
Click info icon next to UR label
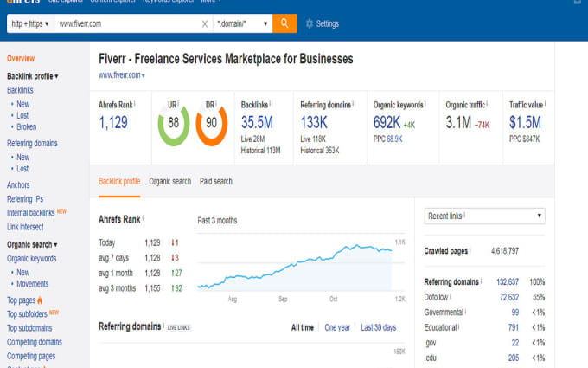178,103
